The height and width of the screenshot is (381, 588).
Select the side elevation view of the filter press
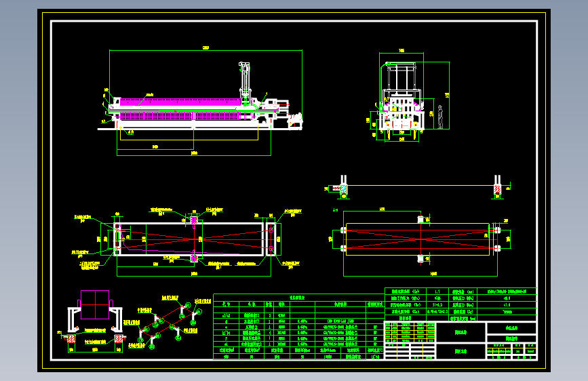pyautogui.click(x=200, y=101)
